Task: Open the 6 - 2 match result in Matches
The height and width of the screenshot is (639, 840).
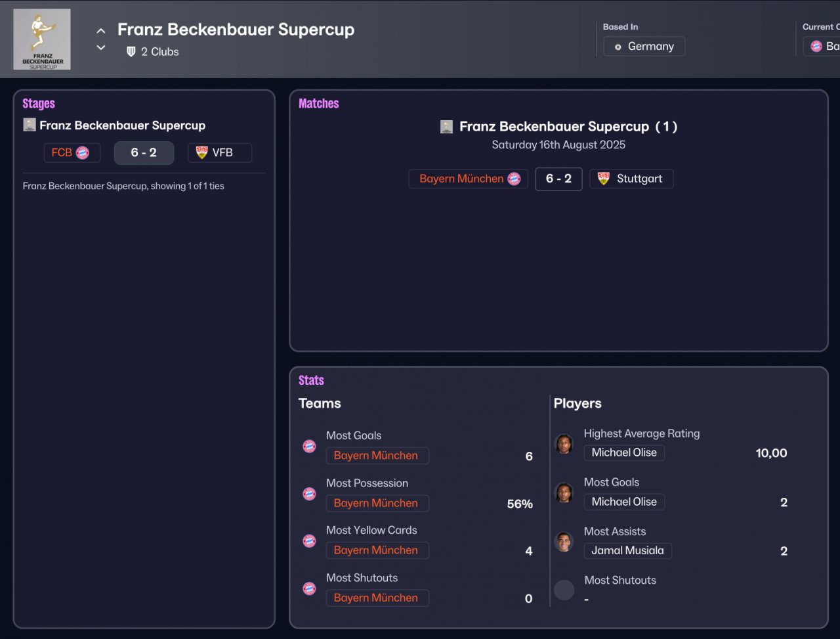Action: coord(558,179)
